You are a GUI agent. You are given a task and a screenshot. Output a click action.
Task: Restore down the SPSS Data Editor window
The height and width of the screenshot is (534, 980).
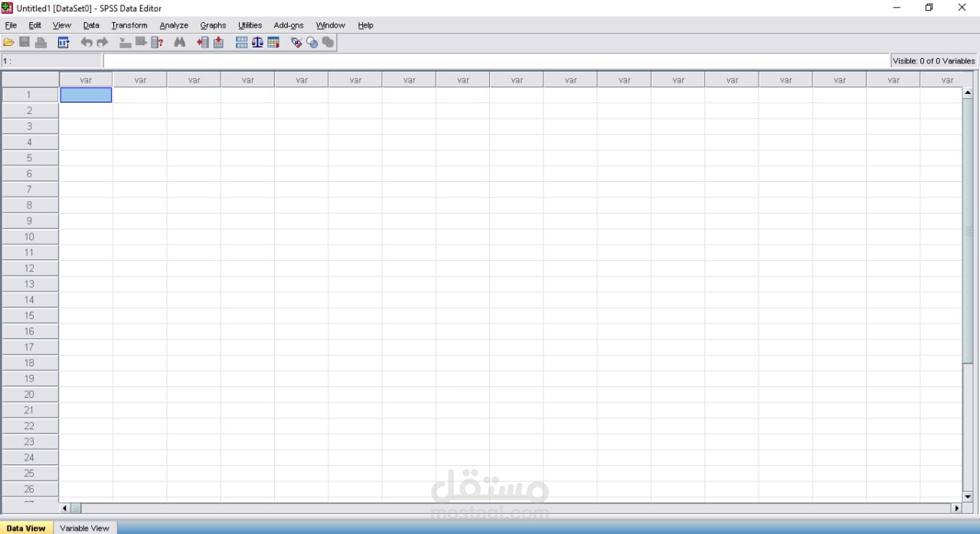coord(929,8)
